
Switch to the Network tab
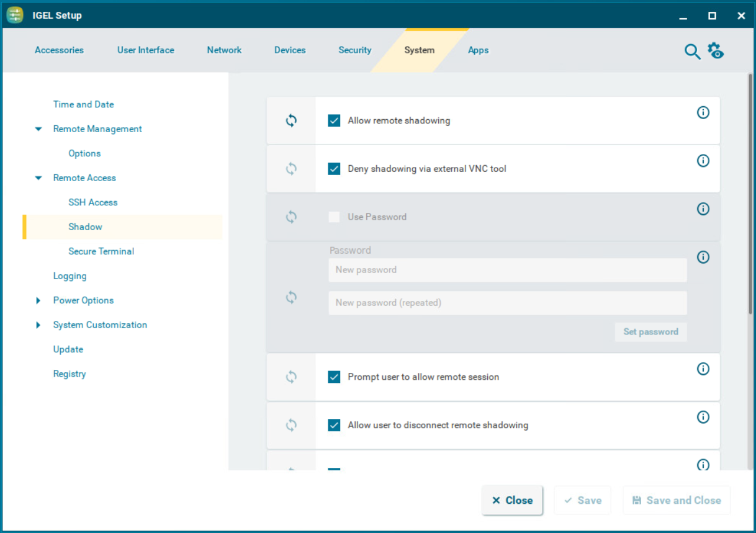point(224,50)
